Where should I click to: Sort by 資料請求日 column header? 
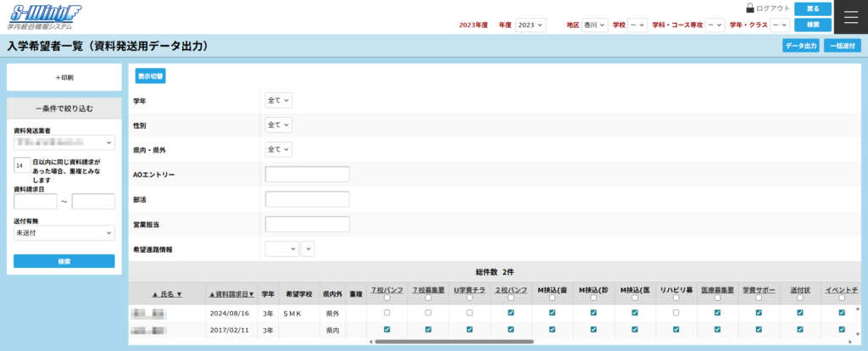click(x=231, y=293)
